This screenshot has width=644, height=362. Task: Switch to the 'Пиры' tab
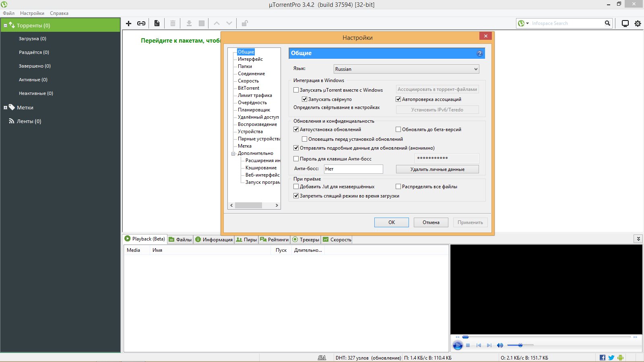246,240
